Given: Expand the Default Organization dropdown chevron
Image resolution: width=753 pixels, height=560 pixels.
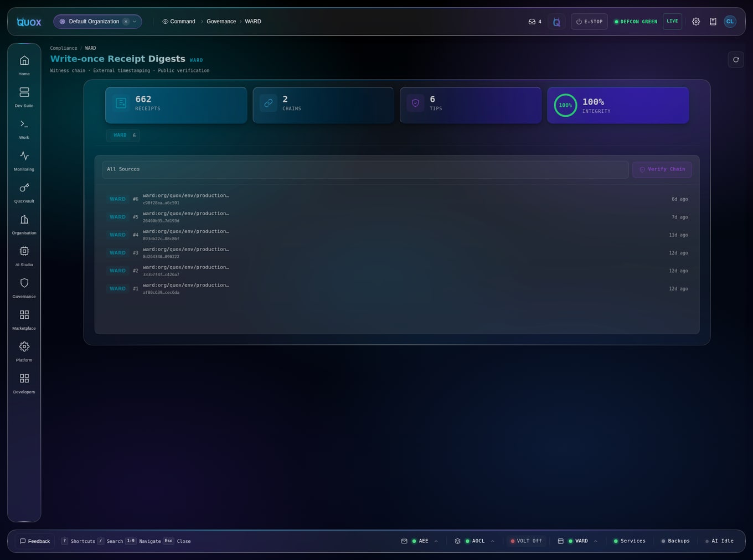Looking at the screenshot, I should (x=135, y=22).
